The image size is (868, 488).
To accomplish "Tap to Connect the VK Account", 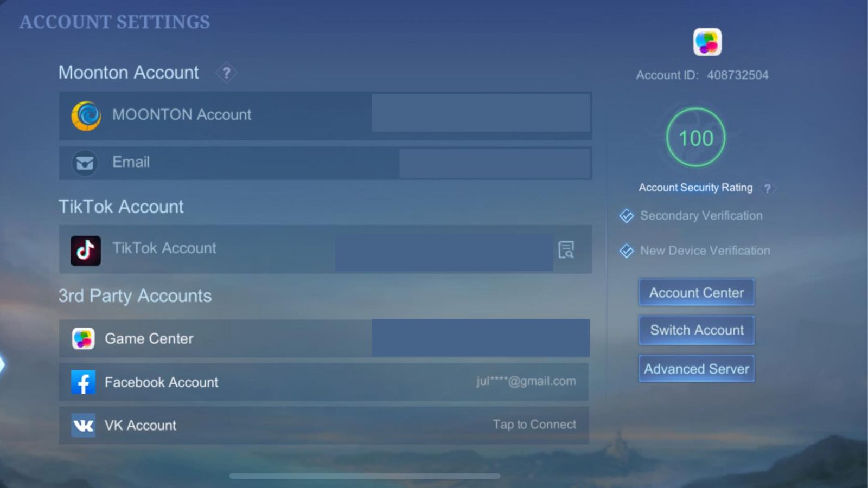I will [x=534, y=425].
